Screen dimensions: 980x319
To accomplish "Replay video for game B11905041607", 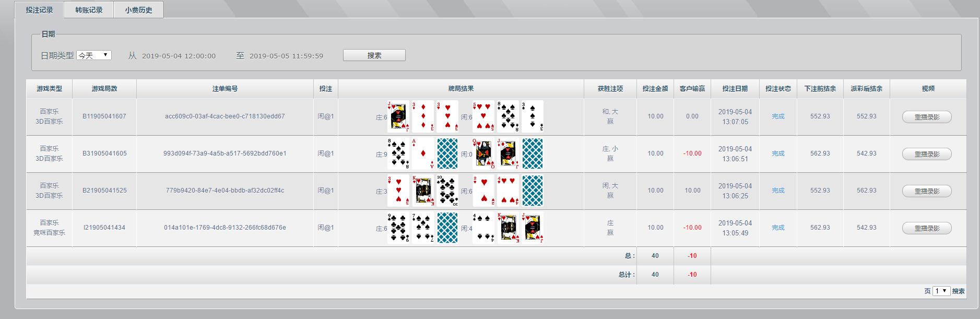I will coord(927,117).
